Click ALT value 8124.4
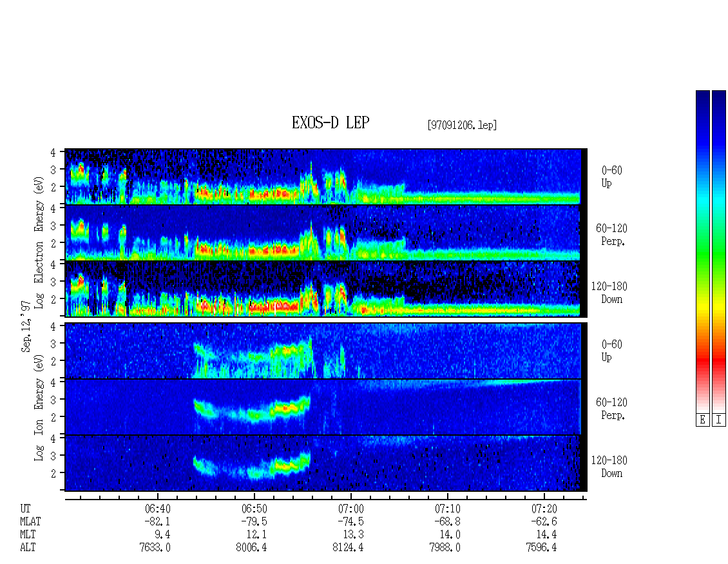This screenshot has height=564, width=728. coord(348,548)
